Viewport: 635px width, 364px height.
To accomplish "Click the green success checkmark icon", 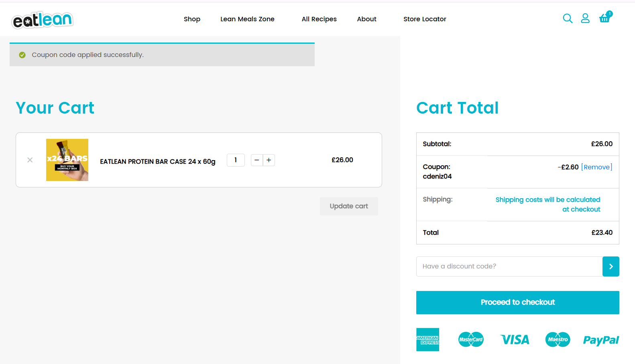I will (22, 55).
